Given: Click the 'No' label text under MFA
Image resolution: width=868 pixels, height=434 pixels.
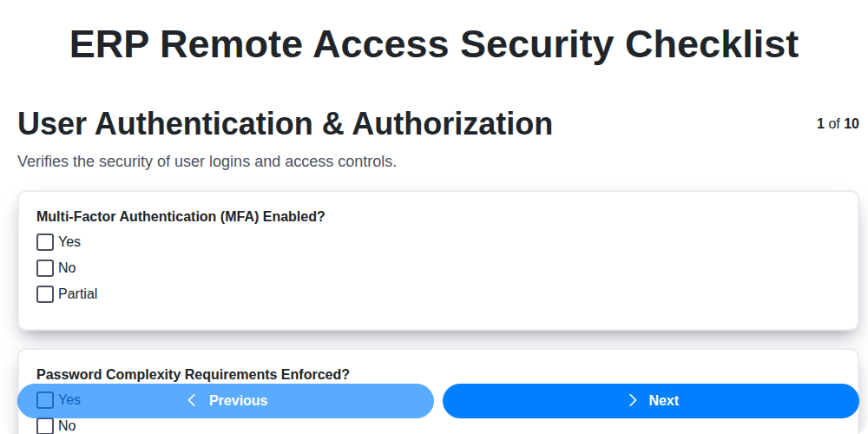Looking at the screenshot, I should (x=67, y=268).
